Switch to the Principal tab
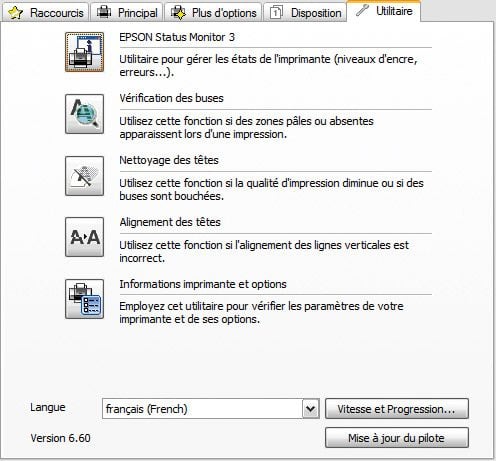 click(x=127, y=12)
